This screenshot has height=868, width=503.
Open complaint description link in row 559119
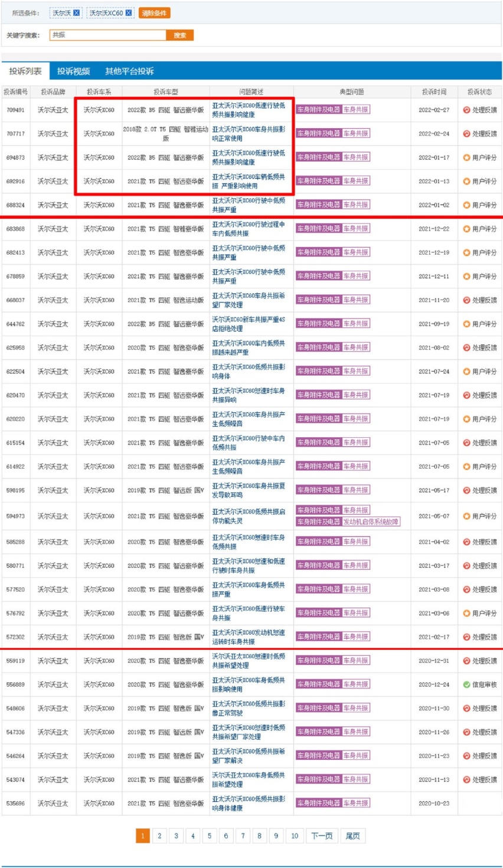(x=249, y=661)
